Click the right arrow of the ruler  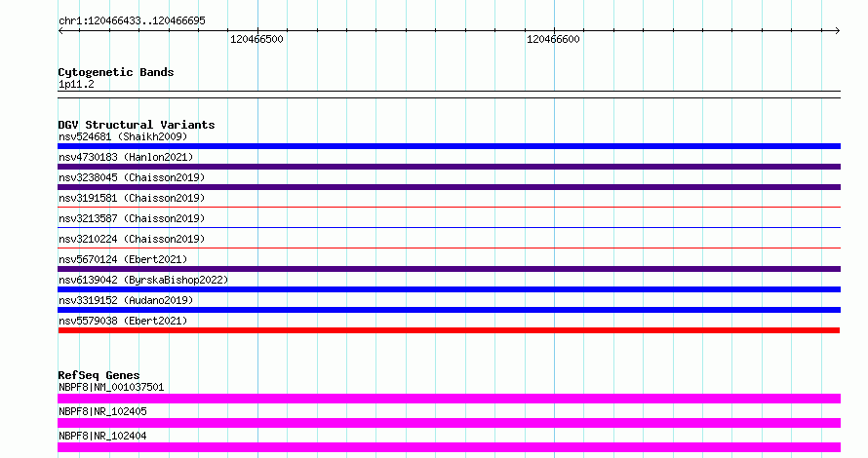pyautogui.click(x=838, y=31)
